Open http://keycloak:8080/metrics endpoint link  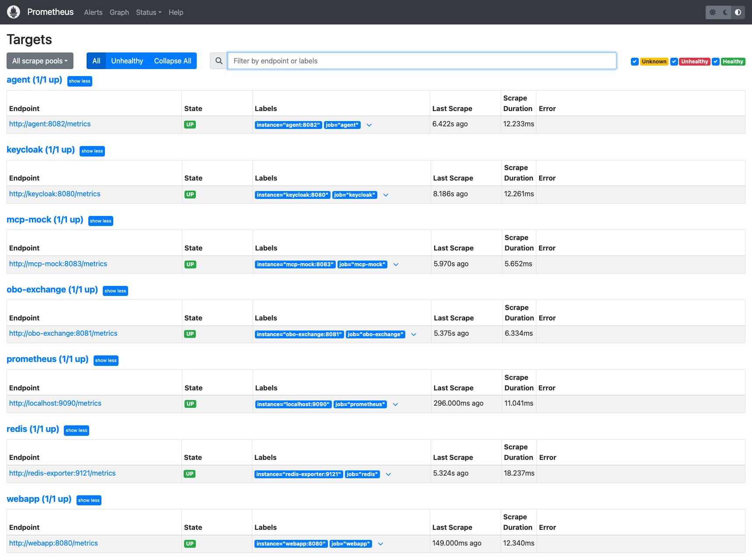[x=55, y=194]
